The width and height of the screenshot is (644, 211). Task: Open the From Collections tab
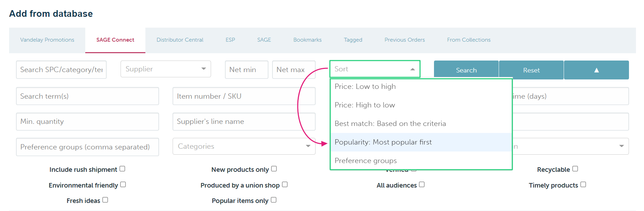point(469,40)
